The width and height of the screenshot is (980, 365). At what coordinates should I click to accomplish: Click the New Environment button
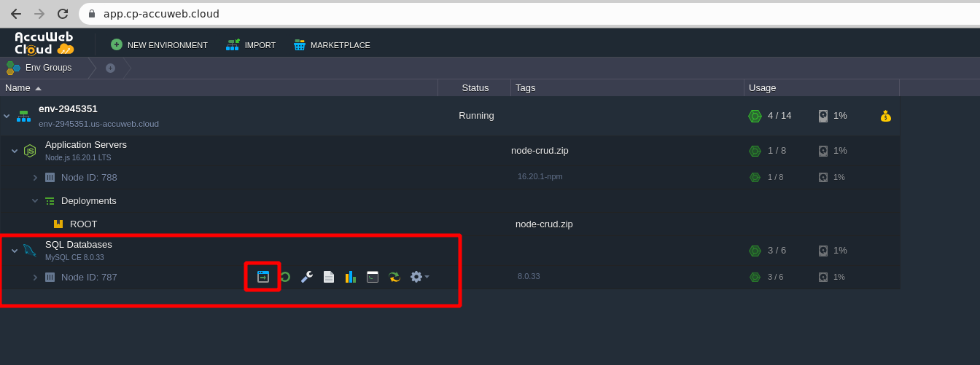(159, 45)
